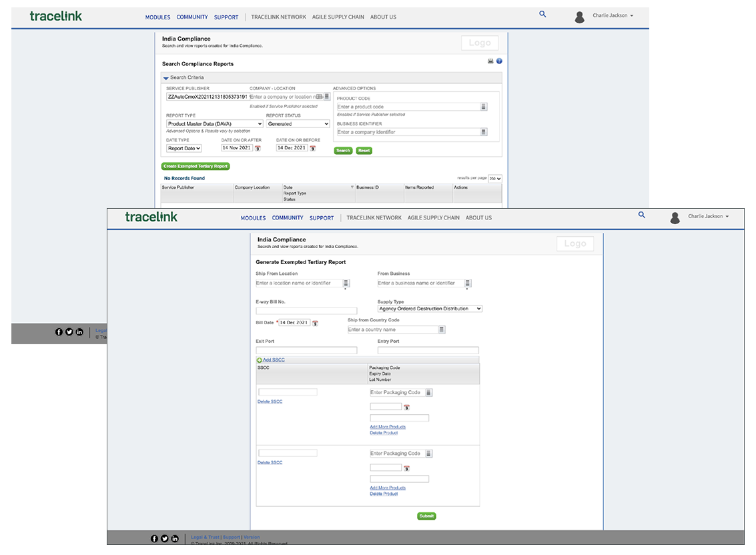Click Twitter icon in back window footer
Viewport: 756px width, 555px height.
click(x=69, y=332)
